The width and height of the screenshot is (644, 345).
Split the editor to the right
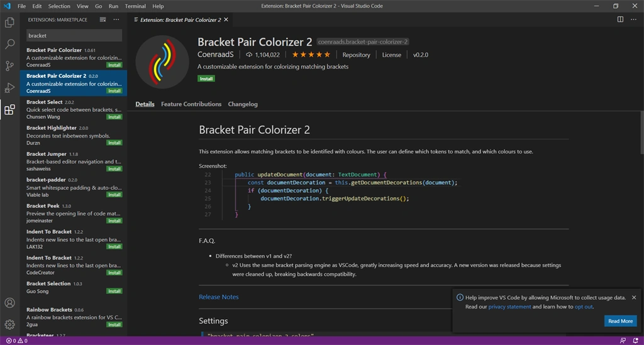(620, 19)
